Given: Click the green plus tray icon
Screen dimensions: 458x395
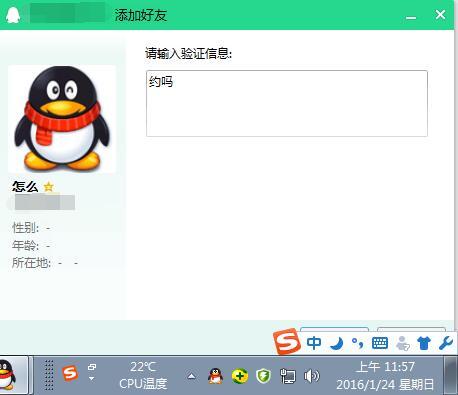Looking at the screenshot, I should click(240, 376).
